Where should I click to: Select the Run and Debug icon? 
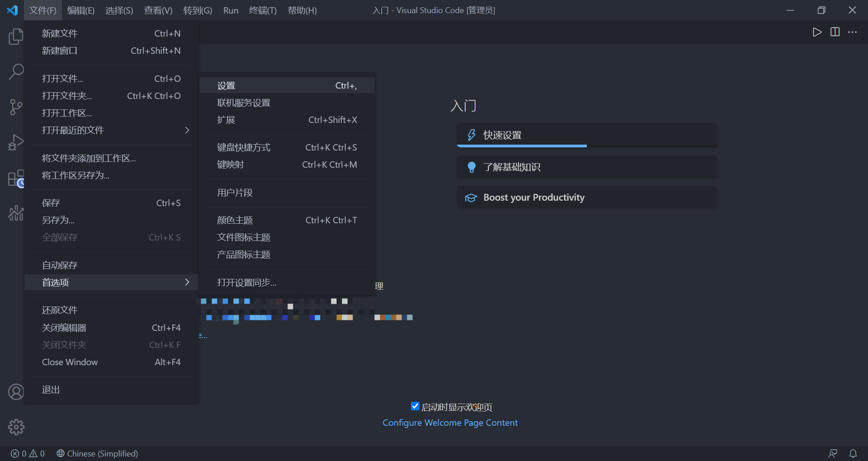16,142
